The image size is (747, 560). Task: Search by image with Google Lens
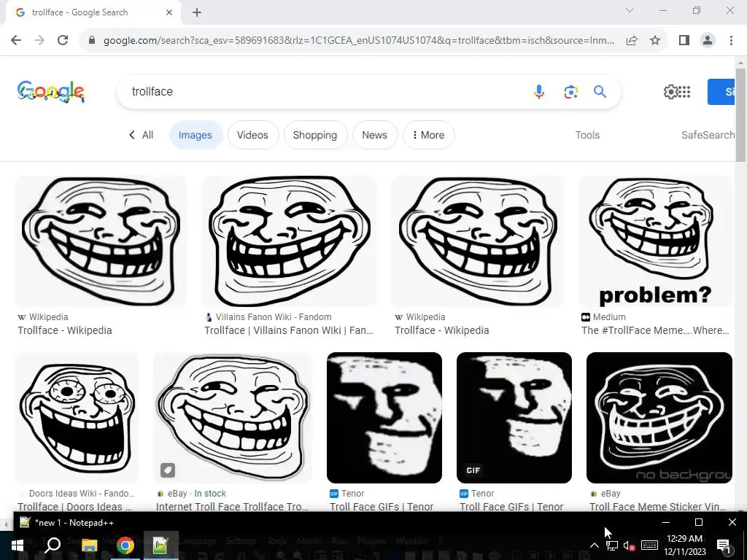(x=570, y=91)
